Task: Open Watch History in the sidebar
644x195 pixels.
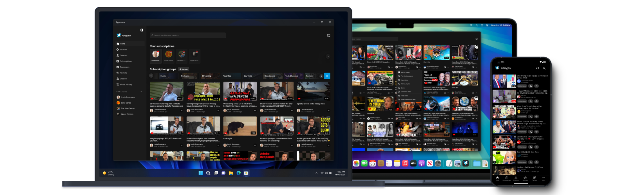Action: (126, 84)
